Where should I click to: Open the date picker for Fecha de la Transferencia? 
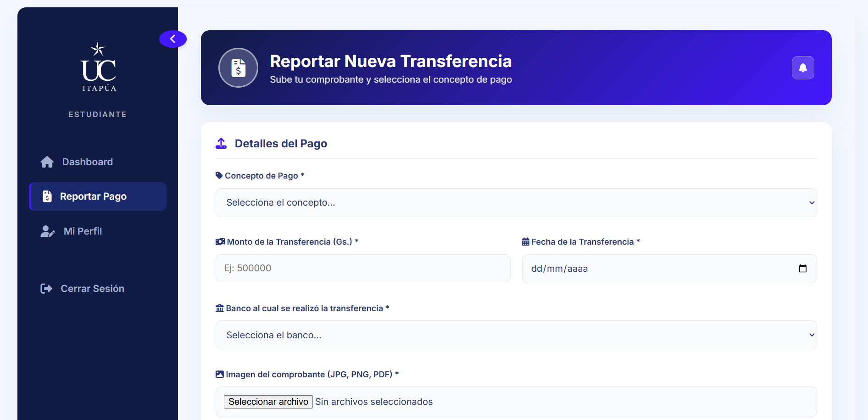(x=803, y=269)
